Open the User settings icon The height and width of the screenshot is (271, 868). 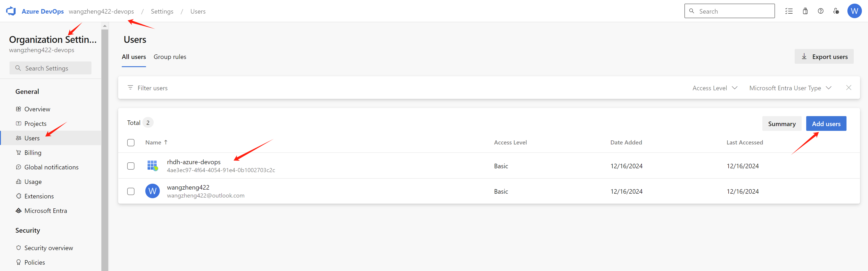pyautogui.click(x=836, y=11)
